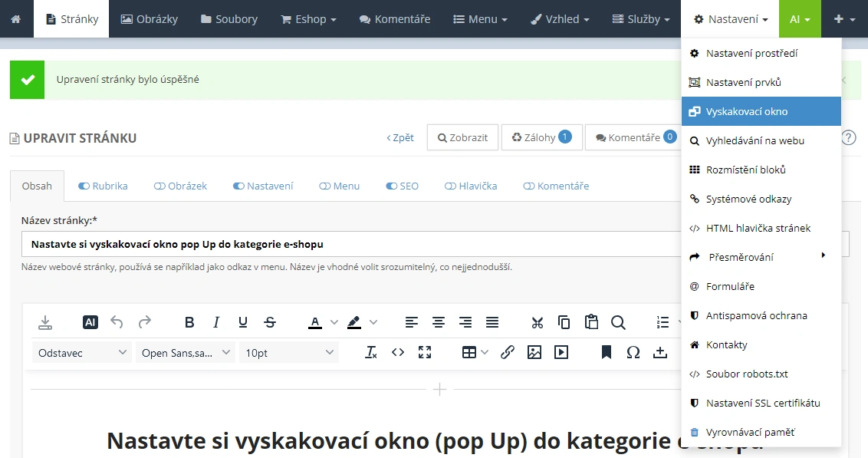Toggle the SEO tab switch

392,186
